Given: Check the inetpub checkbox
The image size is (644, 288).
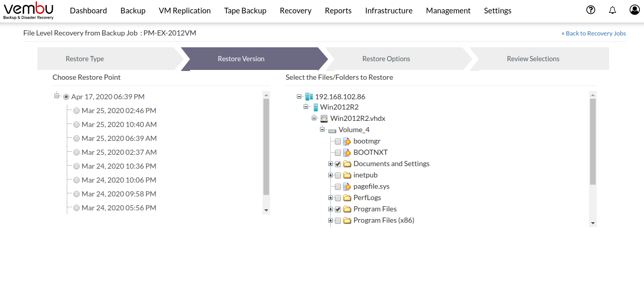Looking at the screenshot, I should [338, 175].
